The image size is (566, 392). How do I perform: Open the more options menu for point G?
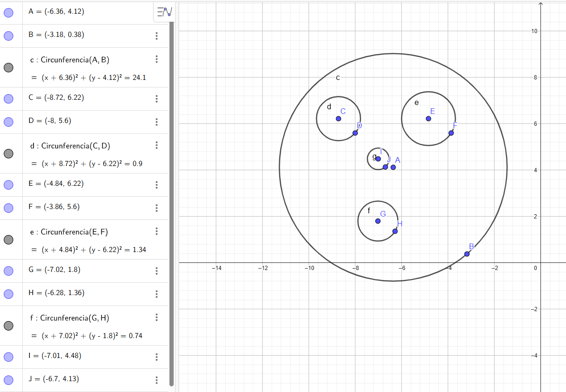(x=157, y=271)
